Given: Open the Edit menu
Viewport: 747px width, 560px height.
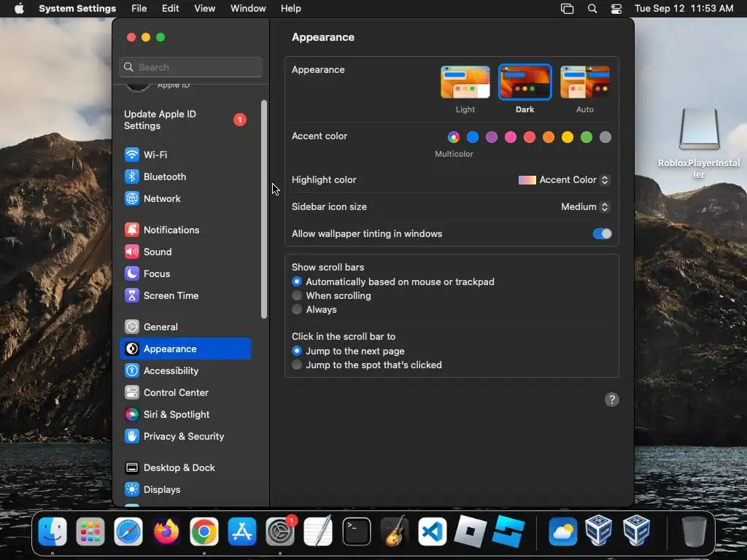Looking at the screenshot, I should [170, 9].
